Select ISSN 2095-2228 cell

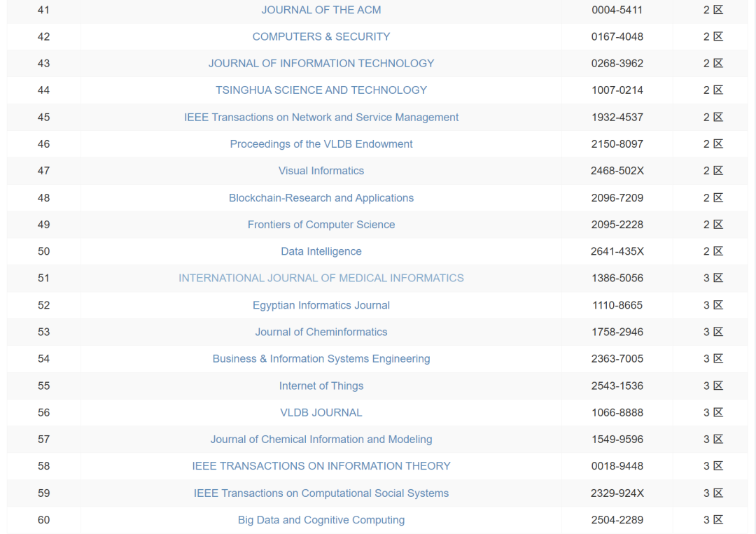click(x=617, y=225)
